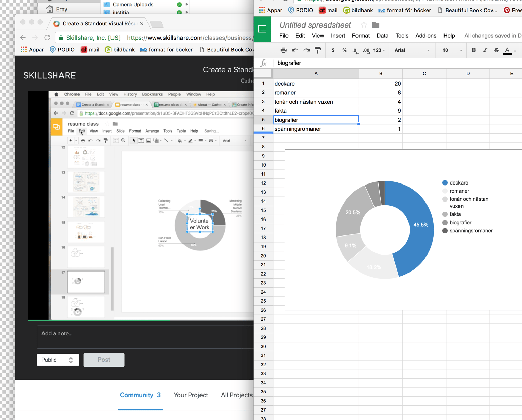Switch to the Community tab
Screen dimensions: 522x420
click(140, 395)
